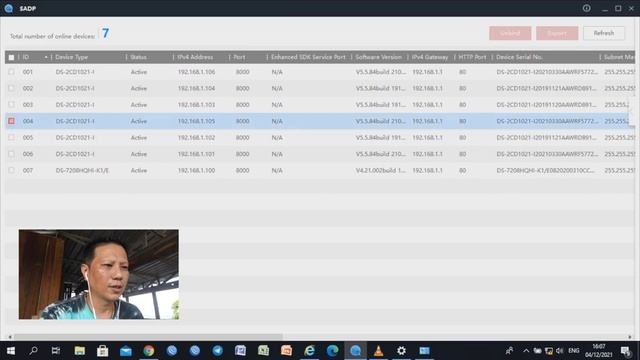
Task: Check the box for device 006
Action: tap(11, 154)
